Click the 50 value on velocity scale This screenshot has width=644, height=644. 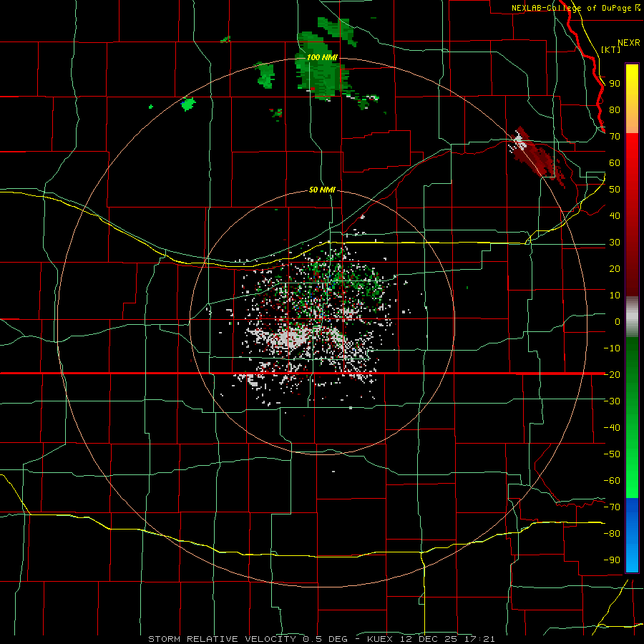click(x=615, y=190)
